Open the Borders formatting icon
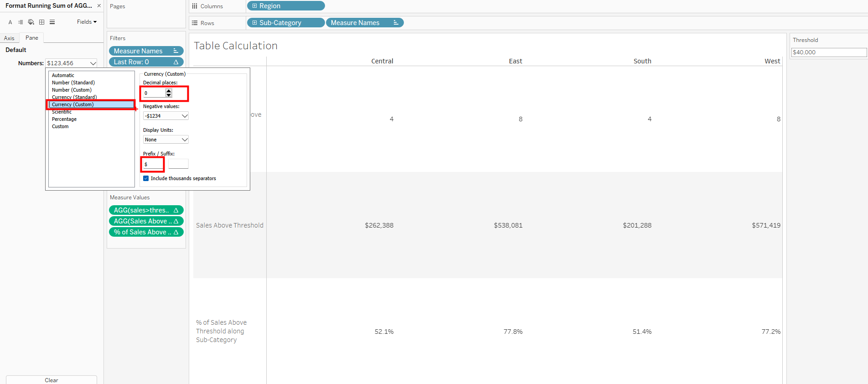 [x=41, y=22]
